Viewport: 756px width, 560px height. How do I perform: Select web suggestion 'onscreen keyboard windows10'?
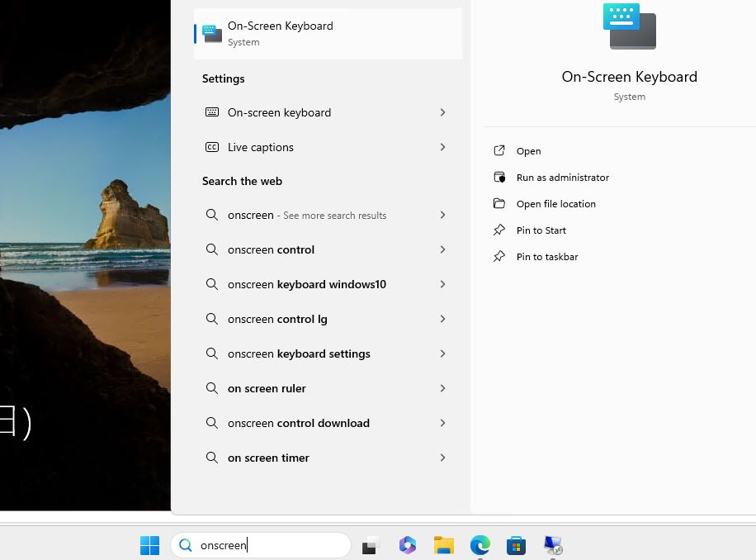(328, 285)
